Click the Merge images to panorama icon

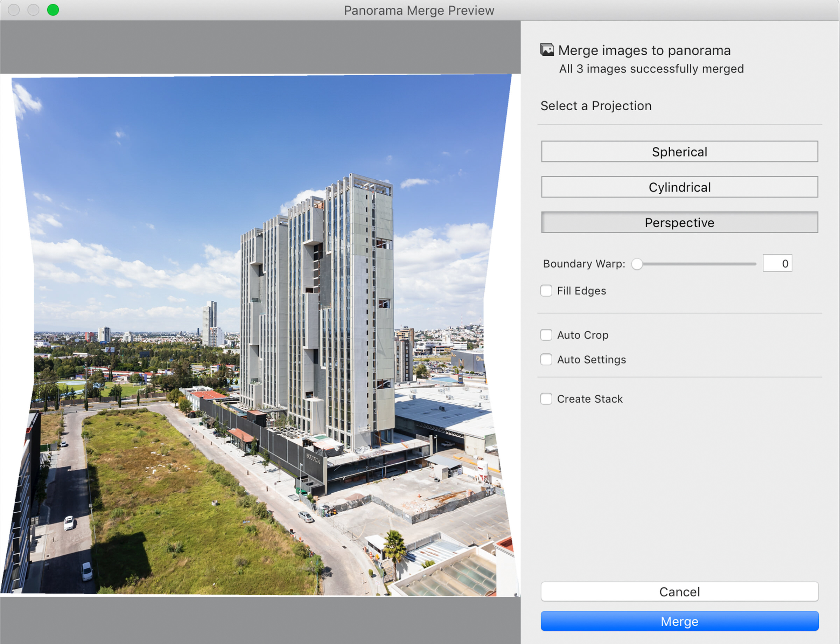[x=547, y=49]
